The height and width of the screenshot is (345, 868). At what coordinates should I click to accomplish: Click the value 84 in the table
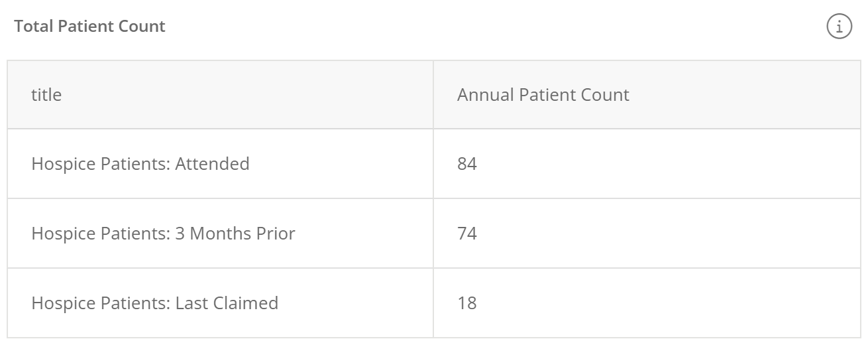pyautogui.click(x=467, y=163)
